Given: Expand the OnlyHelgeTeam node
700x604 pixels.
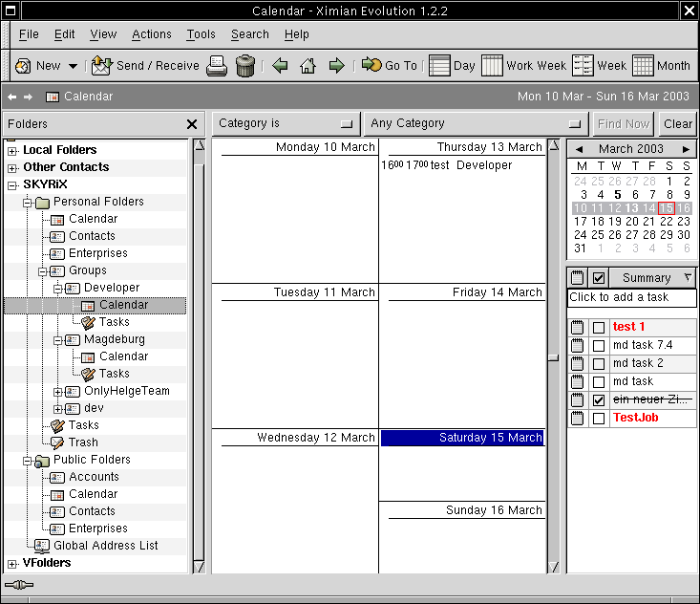Looking at the screenshot, I should coord(58,392).
